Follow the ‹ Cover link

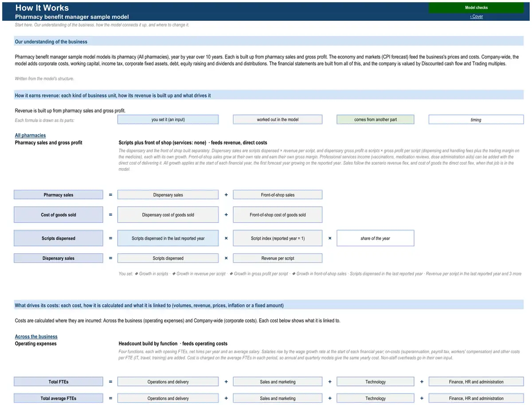(476, 16)
